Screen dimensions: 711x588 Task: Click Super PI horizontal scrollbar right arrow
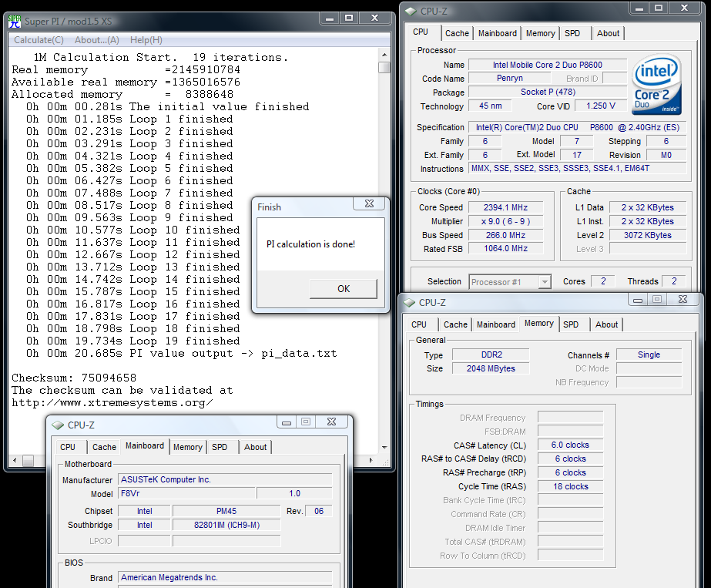[x=371, y=461]
